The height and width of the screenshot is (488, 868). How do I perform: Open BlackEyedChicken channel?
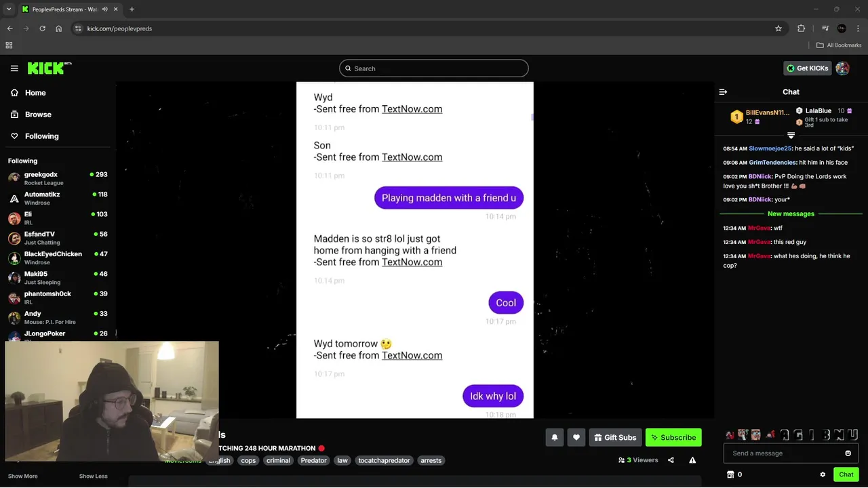[x=58, y=258]
